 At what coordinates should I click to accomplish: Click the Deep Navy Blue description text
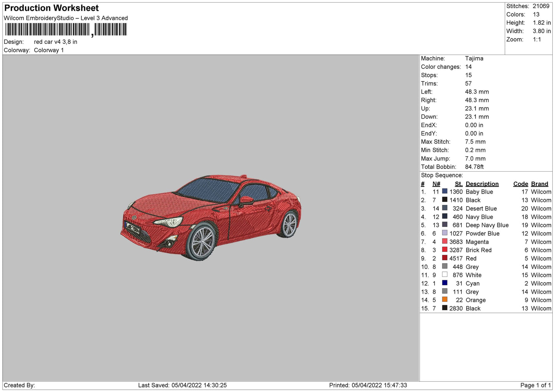click(x=487, y=225)
